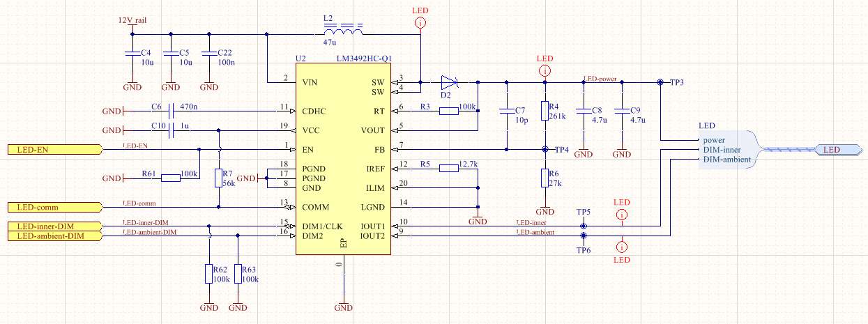Viewport: 868px width, 324px height.
Task: Click the 47u inductor value
Action: (x=330, y=43)
